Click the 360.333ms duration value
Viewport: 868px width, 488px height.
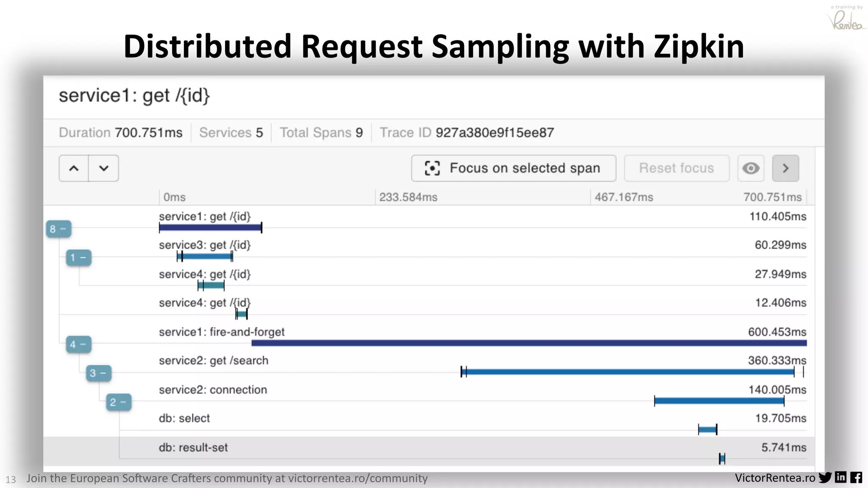pos(777,360)
